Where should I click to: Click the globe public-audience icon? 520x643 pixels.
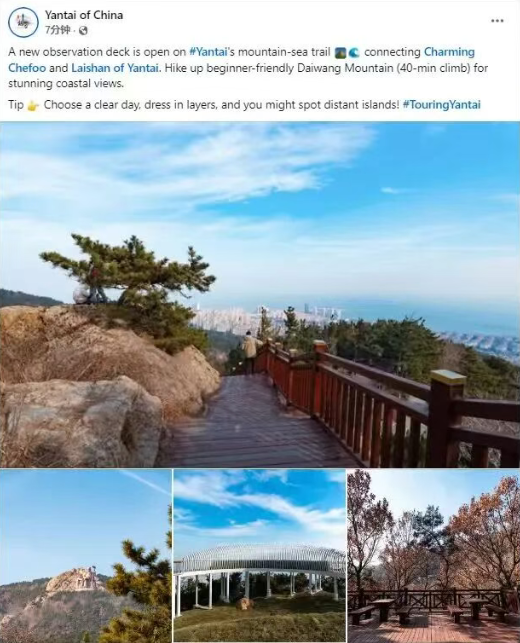point(83,30)
